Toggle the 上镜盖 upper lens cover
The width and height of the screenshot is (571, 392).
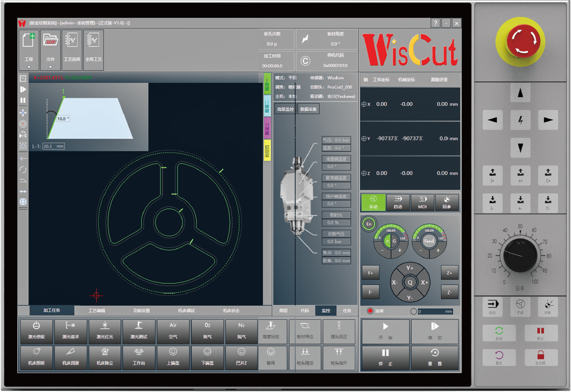tap(173, 358)
